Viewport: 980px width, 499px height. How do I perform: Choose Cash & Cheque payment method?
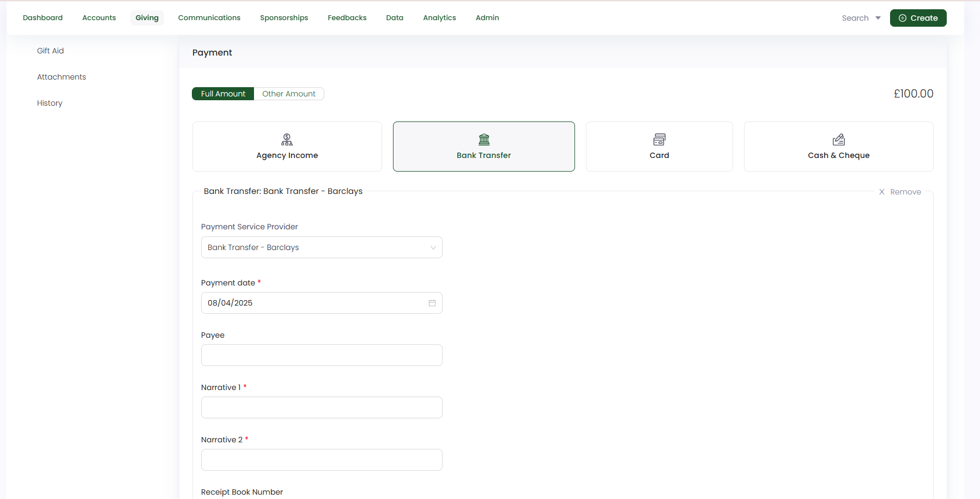coord(839,147)
